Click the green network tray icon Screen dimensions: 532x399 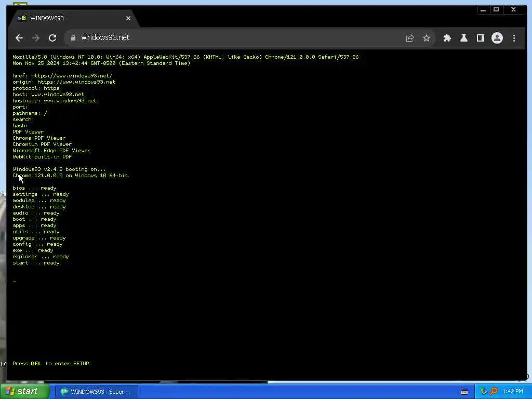pos(484,392)
